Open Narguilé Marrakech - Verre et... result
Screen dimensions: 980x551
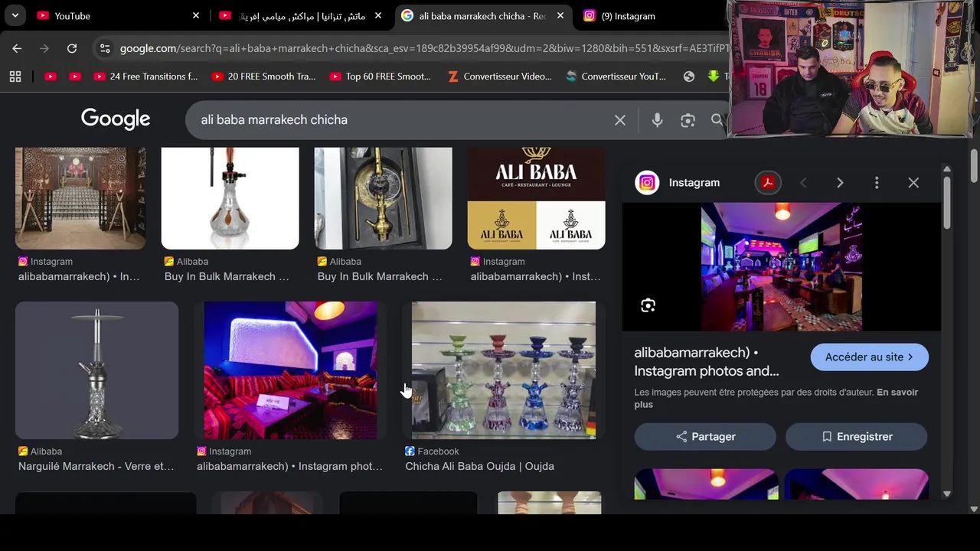(x=96, y=466)
